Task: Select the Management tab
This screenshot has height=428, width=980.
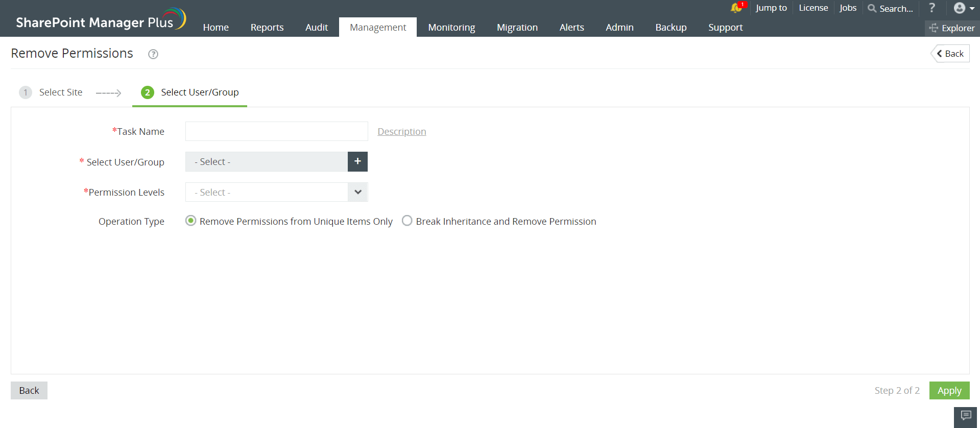Action: [378, 27]
